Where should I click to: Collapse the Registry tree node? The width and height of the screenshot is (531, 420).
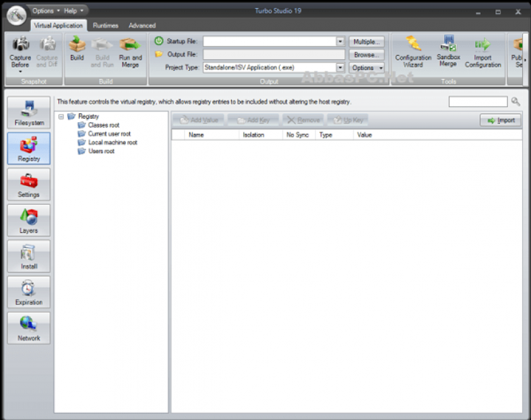(x=61, y=117)
